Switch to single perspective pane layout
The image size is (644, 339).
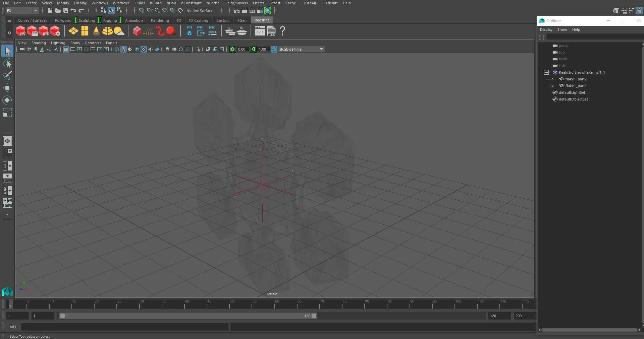[7, 141]
